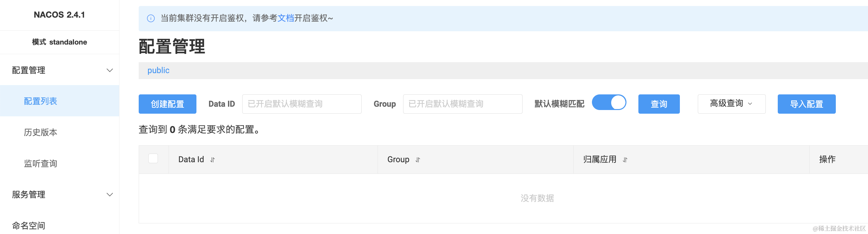This screenshot has width=868, height=234.
Task: Sort the table by Data Id column
Action: coord(212,160)
